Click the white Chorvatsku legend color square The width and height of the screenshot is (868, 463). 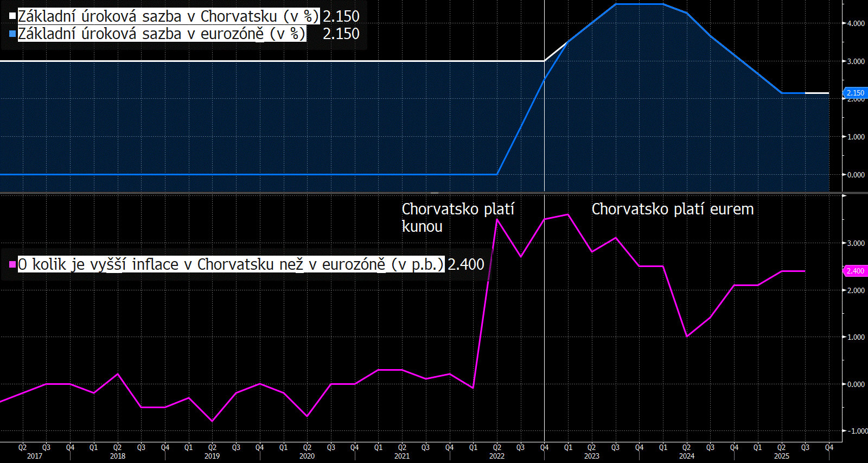(12, 16)
